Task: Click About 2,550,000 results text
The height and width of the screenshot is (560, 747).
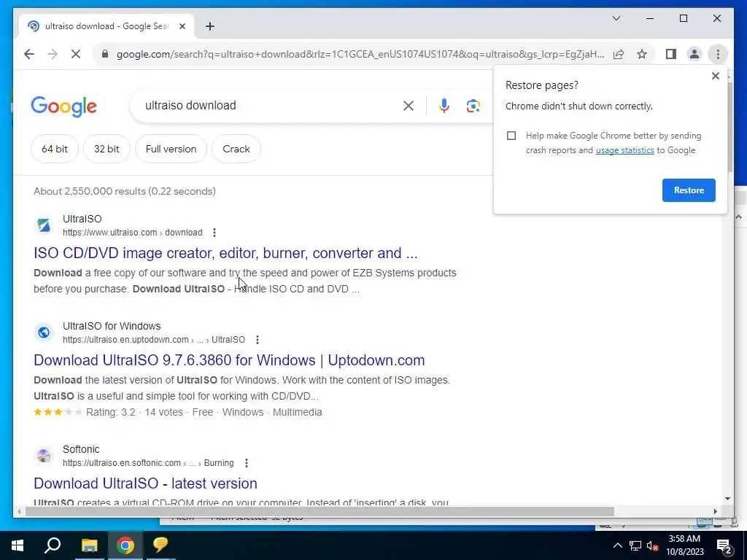Action: [x=124, y=191]
